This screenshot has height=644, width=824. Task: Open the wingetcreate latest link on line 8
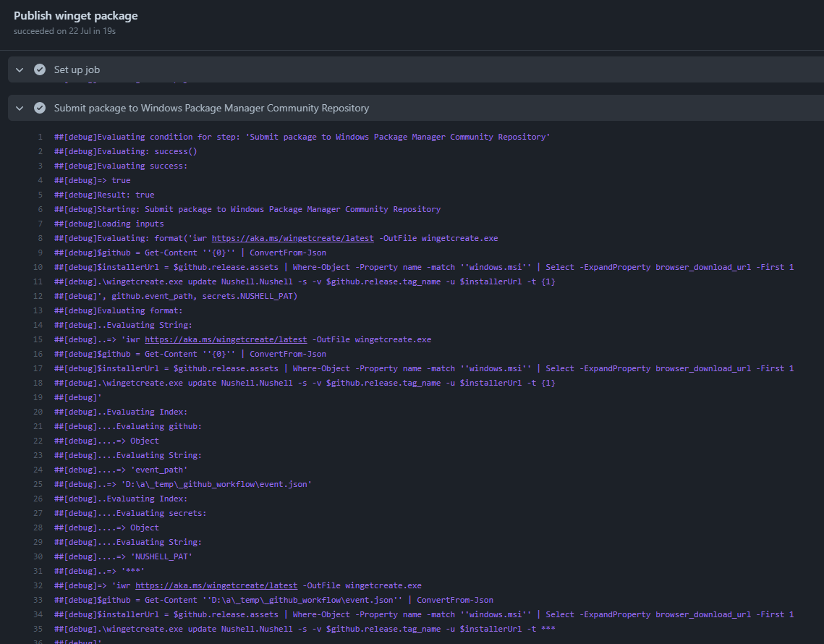click(292, 237)
